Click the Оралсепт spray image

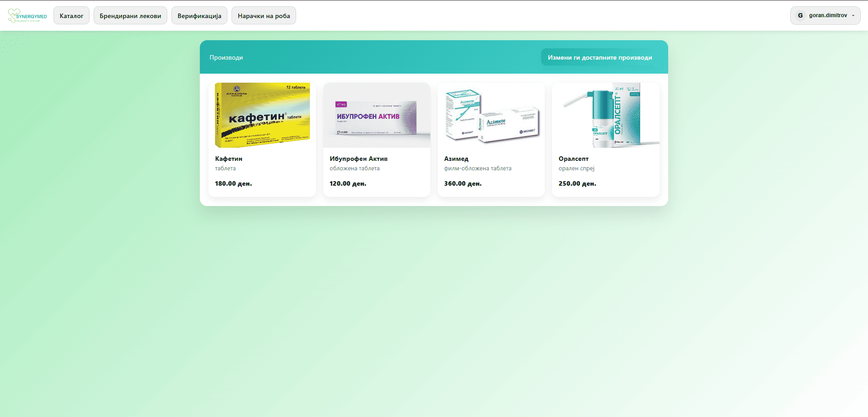(605, 115)
